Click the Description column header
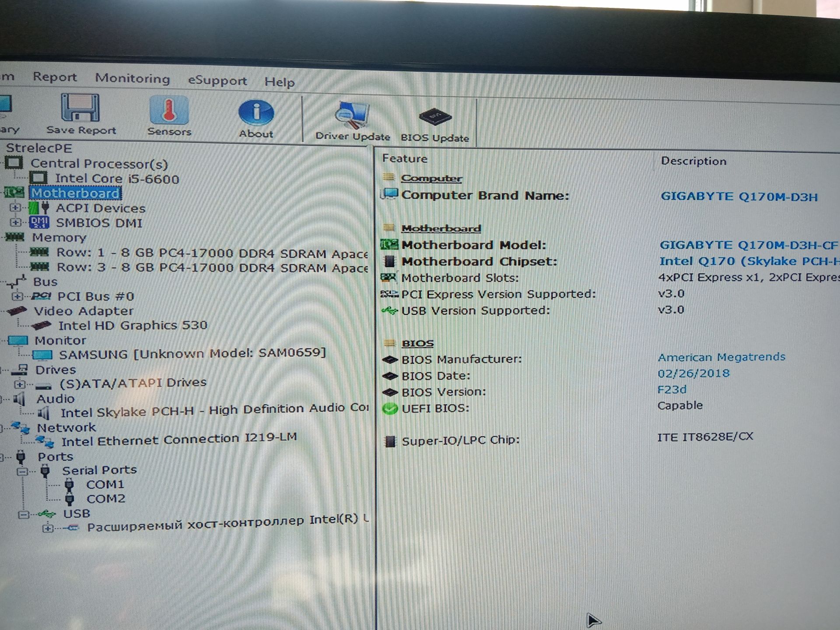Viewport: 840px width, 630px height. click(x=693, y=161)
